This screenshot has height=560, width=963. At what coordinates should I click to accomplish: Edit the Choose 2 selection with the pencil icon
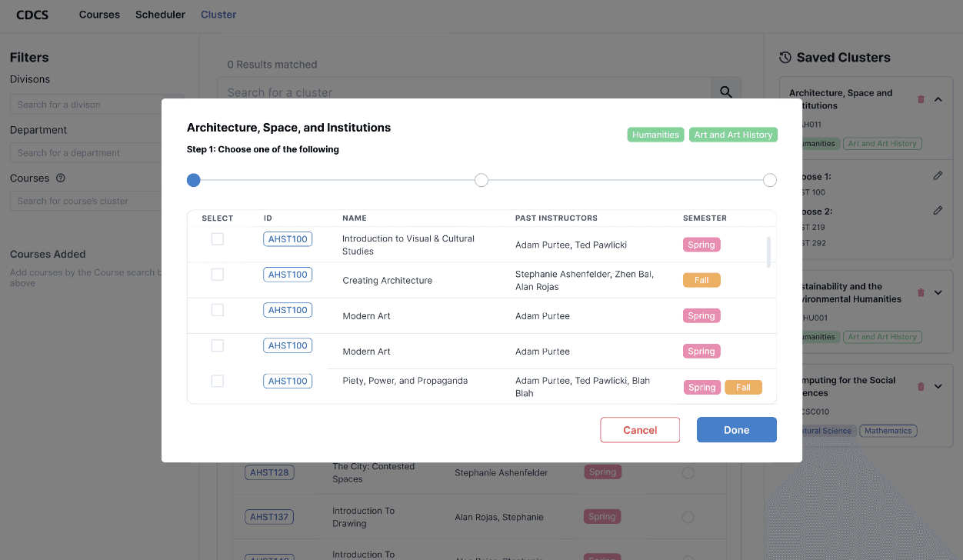938,210
